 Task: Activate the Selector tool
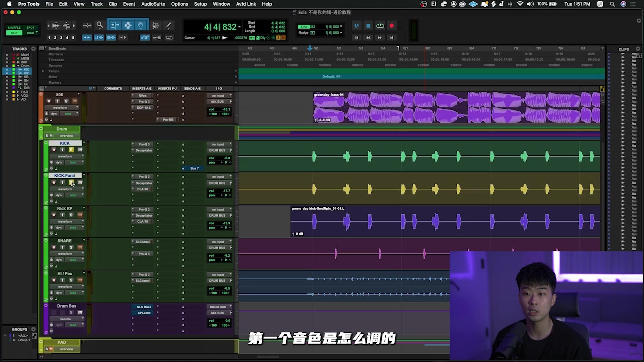(128, 25)
